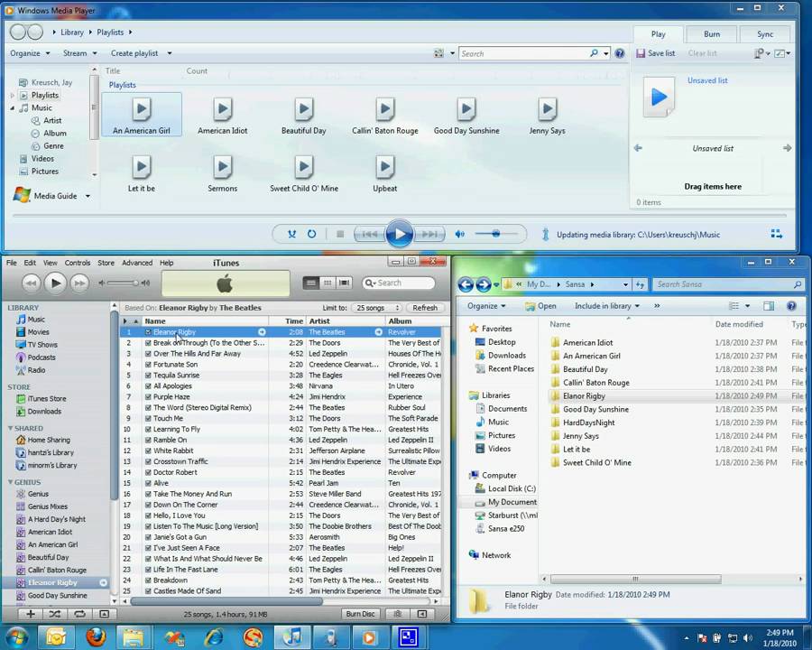Open the iTunes Controls menu
The height and width of the screenshot is (650, 812).
tap(78, 263)
